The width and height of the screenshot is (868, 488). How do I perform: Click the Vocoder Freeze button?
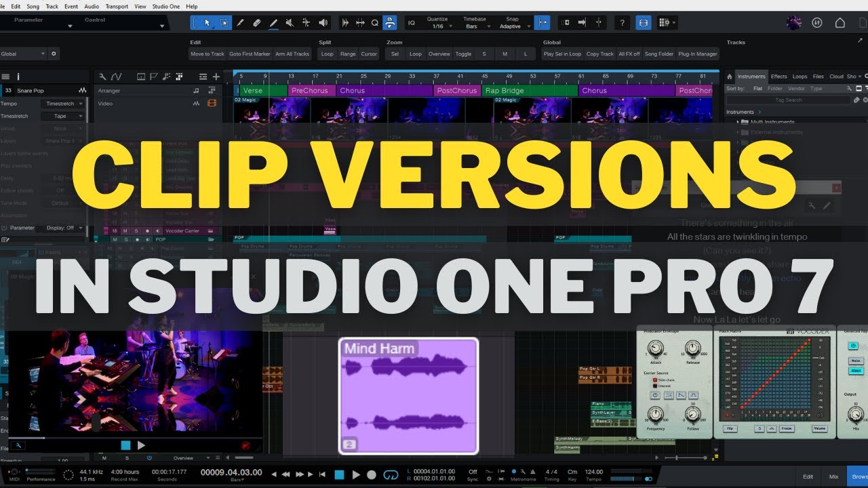(x=787, y=428)
